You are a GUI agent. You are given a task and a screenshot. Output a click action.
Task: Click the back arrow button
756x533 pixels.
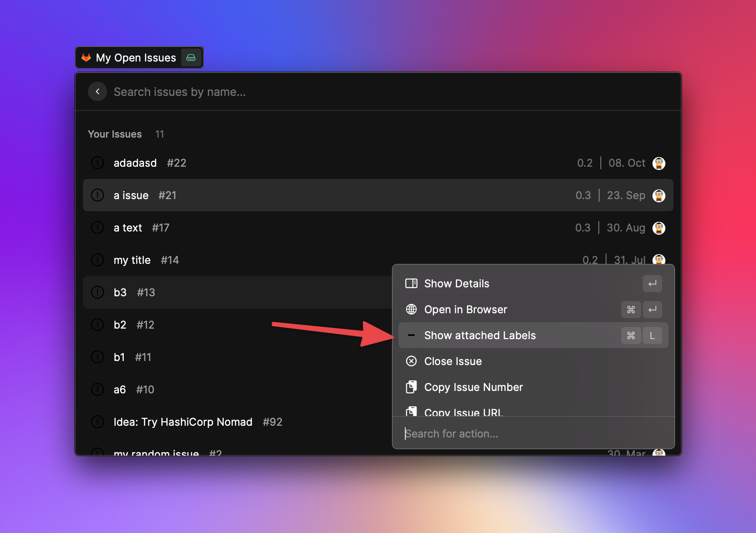[97, 92]
